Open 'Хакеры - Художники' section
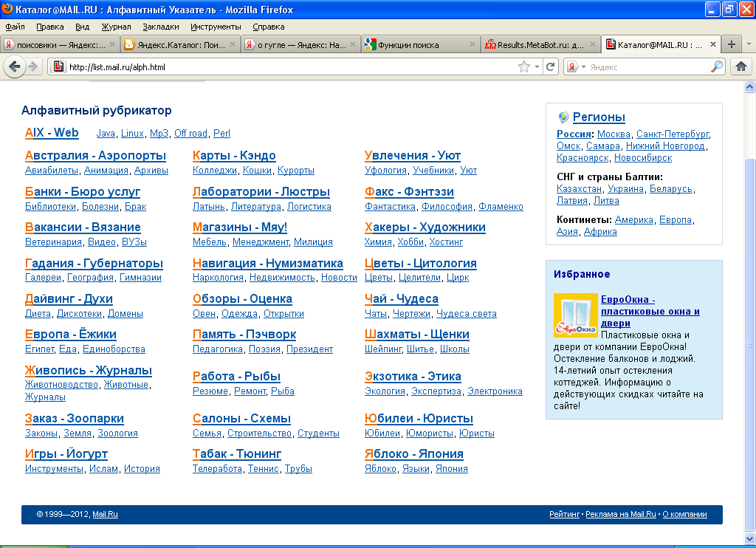 (425, 227)
